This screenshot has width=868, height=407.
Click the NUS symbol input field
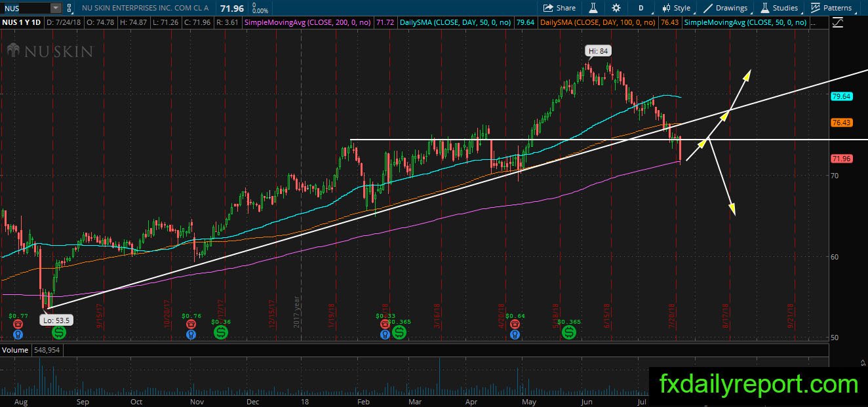26,8
